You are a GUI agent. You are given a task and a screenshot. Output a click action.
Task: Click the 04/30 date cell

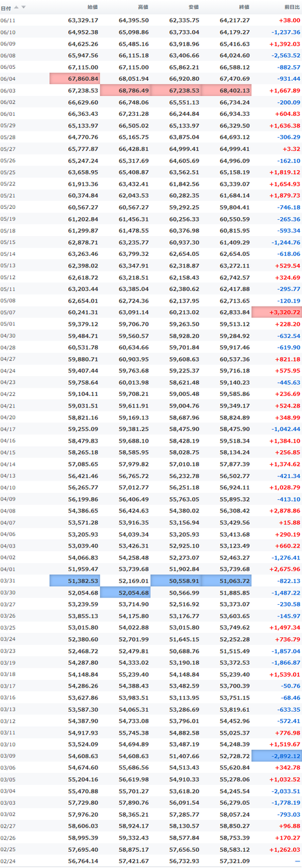pyautogui.click(x=8, y=336)
